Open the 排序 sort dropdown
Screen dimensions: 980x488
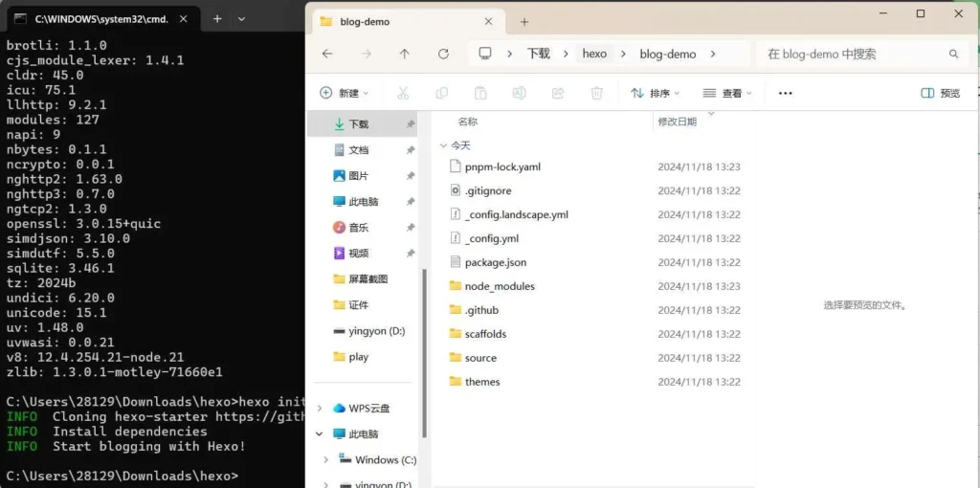656,93
